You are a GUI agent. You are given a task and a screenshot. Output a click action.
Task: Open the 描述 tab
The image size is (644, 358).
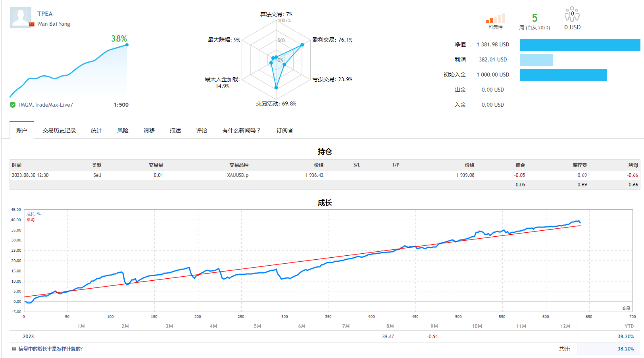tap(175, 130)
